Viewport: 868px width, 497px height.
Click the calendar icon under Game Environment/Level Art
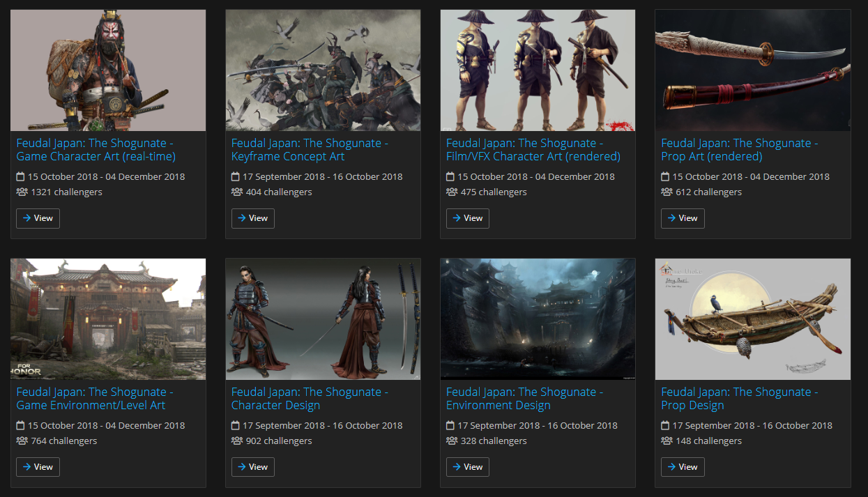pyautogui.click(x=20, y=425)
